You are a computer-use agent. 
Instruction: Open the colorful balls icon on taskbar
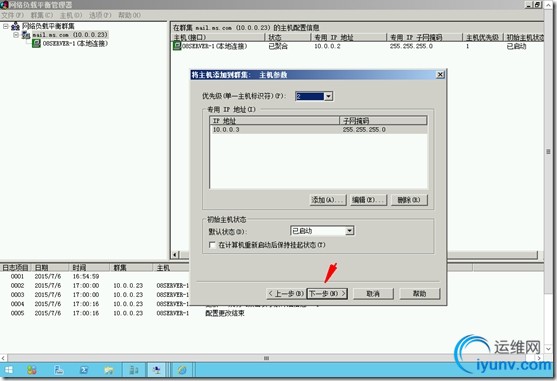[32, 370]
